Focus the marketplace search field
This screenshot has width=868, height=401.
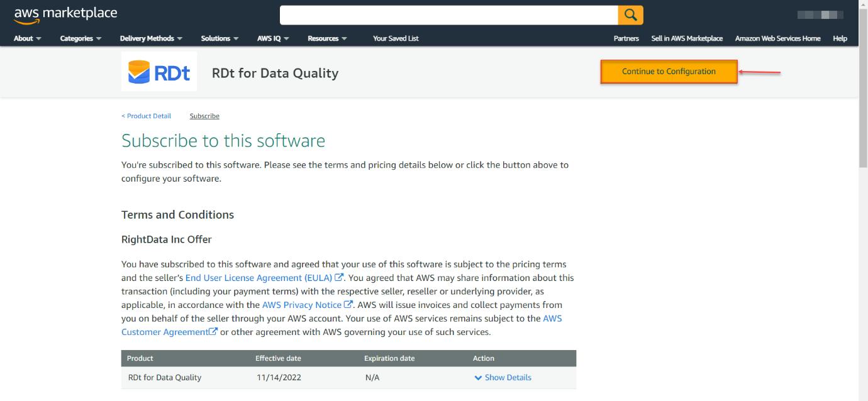click(x=449, y=15)
